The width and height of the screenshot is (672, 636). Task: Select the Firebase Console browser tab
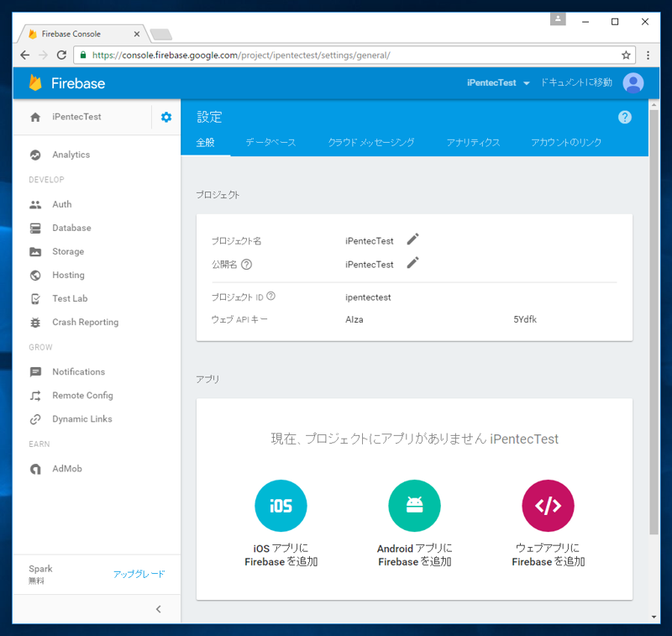coord(83,34)
